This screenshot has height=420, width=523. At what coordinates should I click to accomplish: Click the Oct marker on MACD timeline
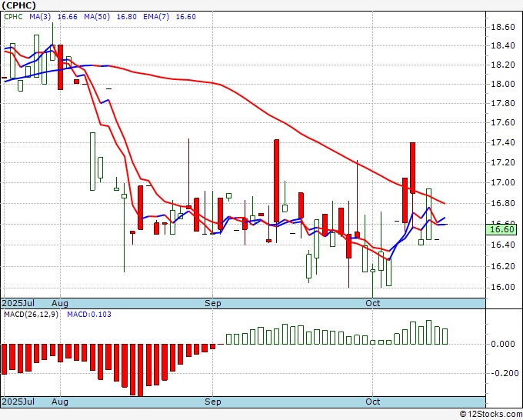(372, 402)
